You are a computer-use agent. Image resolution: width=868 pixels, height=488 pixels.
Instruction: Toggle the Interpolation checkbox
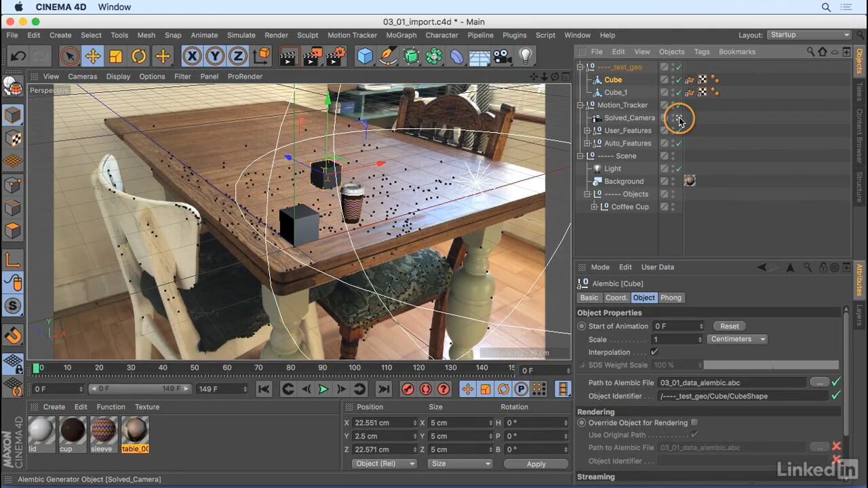pyautogui.click(x=654, y=352)
